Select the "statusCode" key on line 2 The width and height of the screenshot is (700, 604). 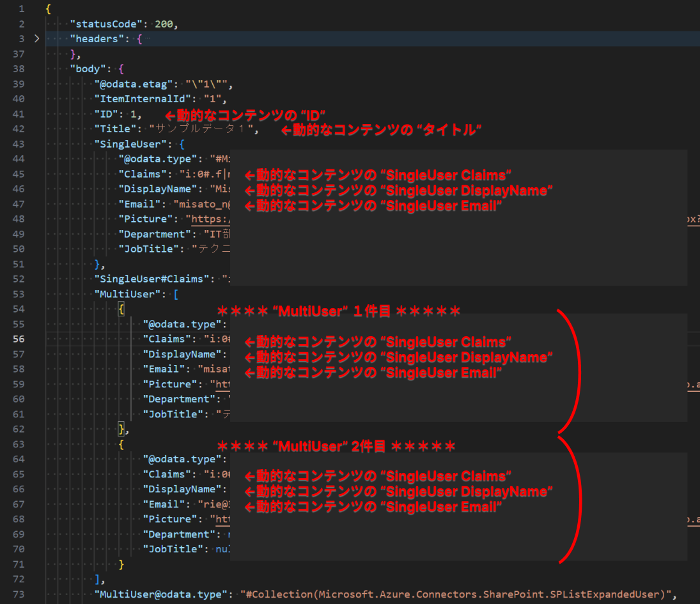click(x=106, y=24)
